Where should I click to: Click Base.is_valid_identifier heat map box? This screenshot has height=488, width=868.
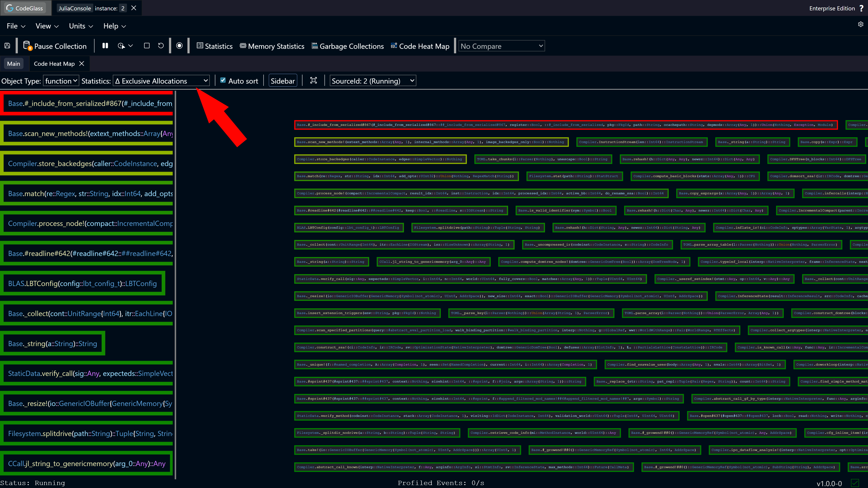pyautogui.click(x=566, y=210)
